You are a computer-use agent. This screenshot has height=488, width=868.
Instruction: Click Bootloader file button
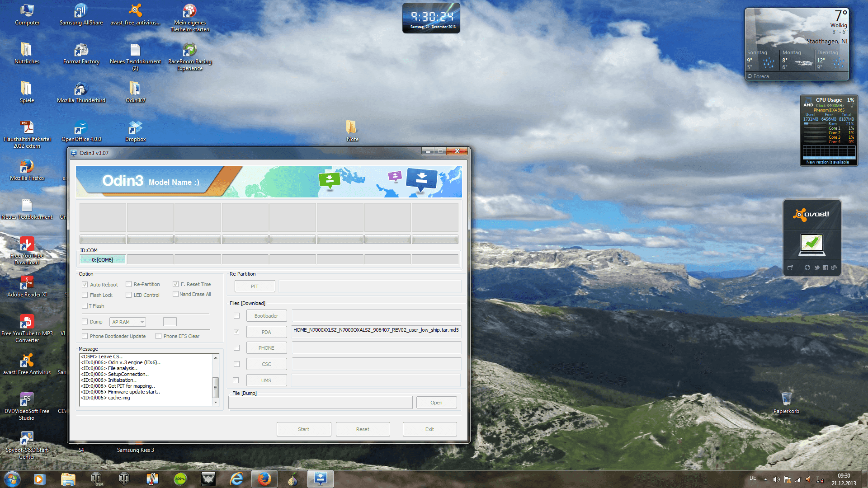(x=266, y=316)
